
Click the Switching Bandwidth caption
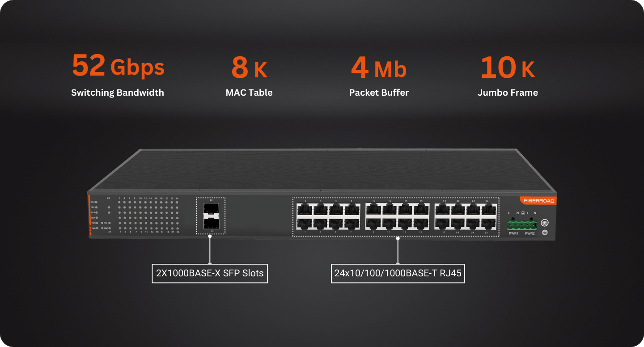[x=118, y=93]
